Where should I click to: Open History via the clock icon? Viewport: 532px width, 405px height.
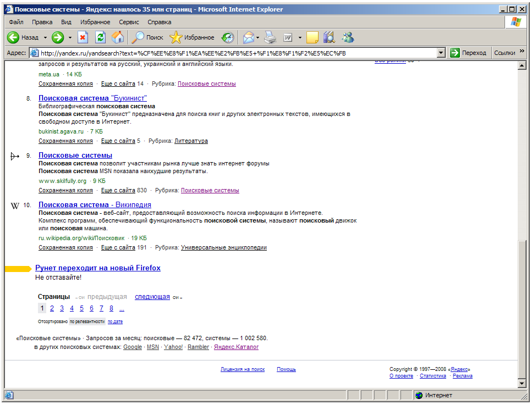click(x=228, y=37)
